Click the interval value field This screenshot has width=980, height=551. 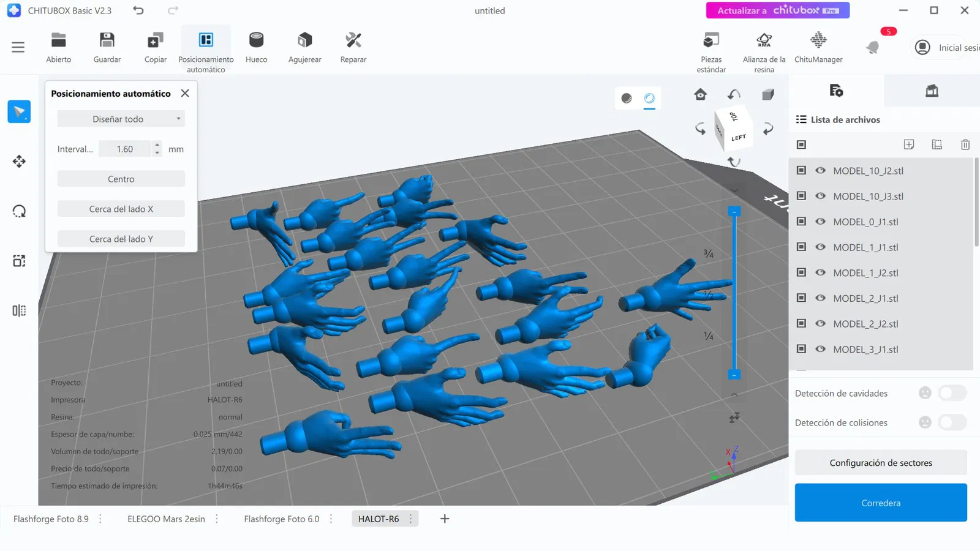(125, 149)
